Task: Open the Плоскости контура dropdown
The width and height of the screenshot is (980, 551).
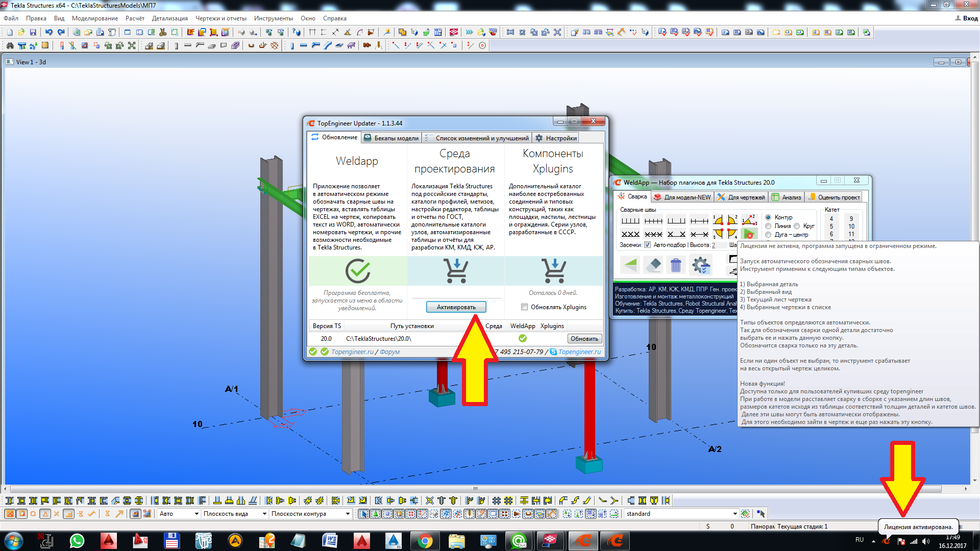Action: pyautogui.click(x=348, y=514)
